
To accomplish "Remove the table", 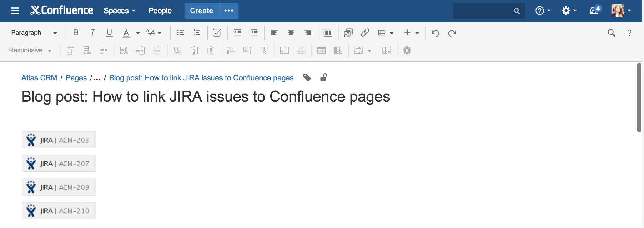I will coord(387,50).
